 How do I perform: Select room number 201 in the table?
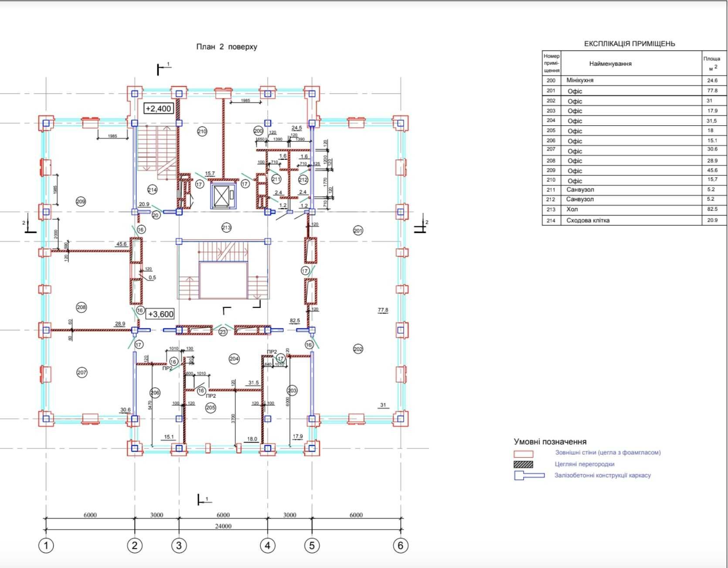(x=551, y=91)
